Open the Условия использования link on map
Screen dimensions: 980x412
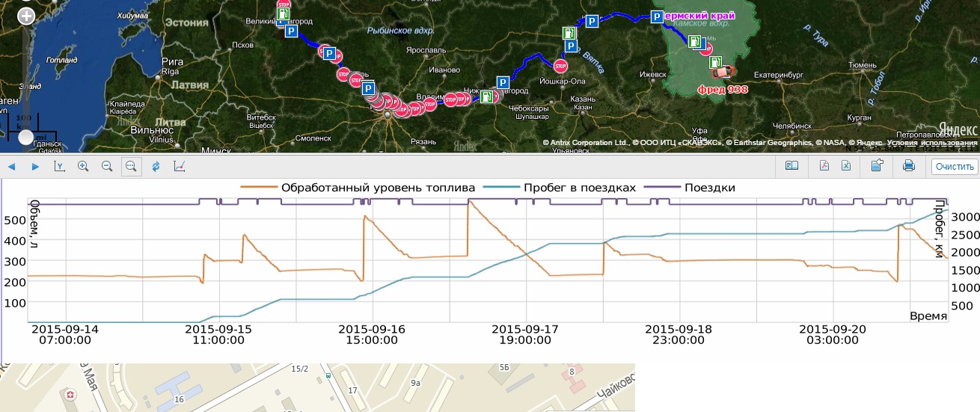(x=940, y=142)
